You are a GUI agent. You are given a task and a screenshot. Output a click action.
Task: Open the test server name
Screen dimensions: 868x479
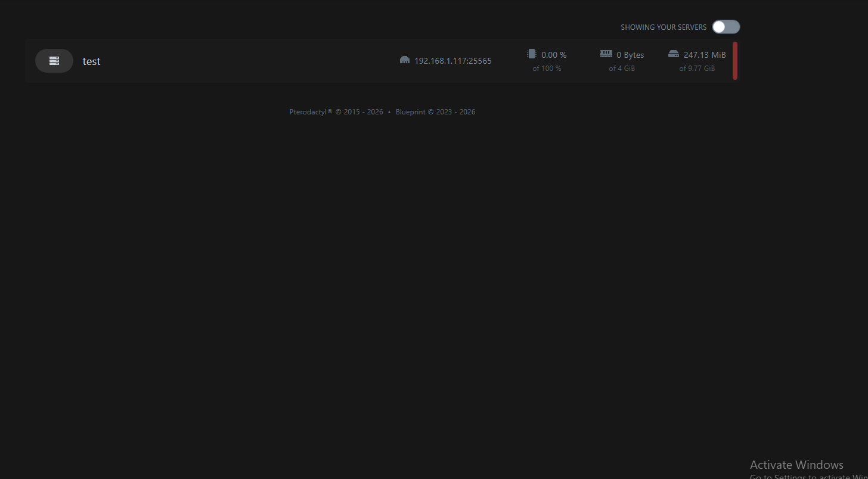tap(91, 61)
